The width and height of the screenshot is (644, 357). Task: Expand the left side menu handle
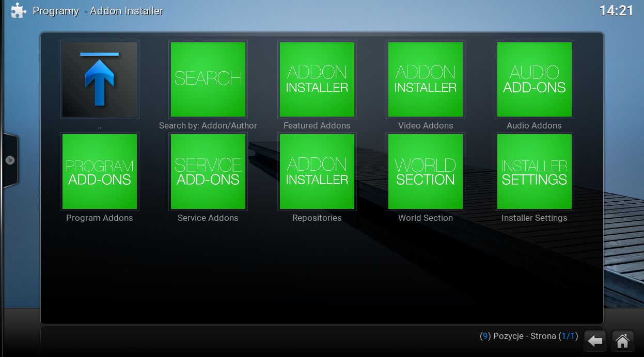pos(10,160)
